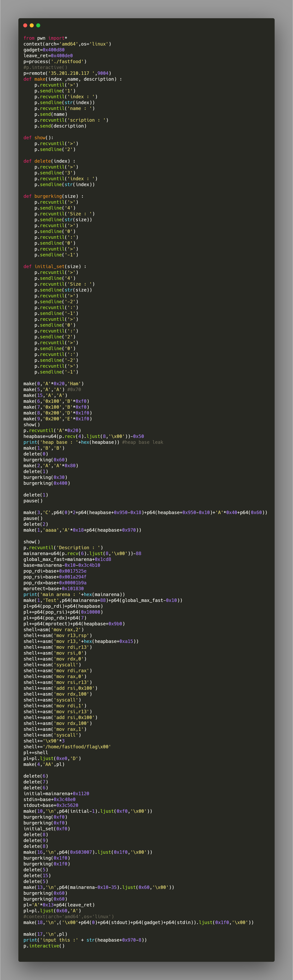Click the make(5,'A','A') #0x70 line
The height and width of the screenshot is (980, 293).
click(52, 390)
